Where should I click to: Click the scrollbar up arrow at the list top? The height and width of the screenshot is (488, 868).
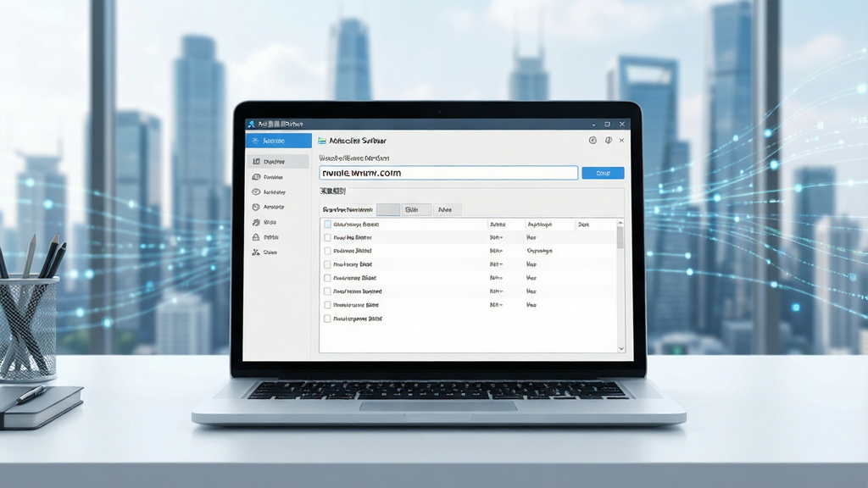click(620, 223)
